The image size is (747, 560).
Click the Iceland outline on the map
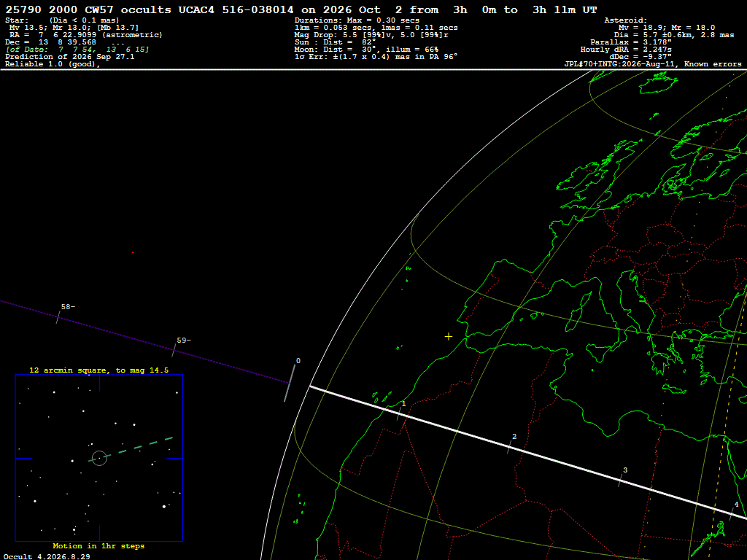tap(657, 83)
